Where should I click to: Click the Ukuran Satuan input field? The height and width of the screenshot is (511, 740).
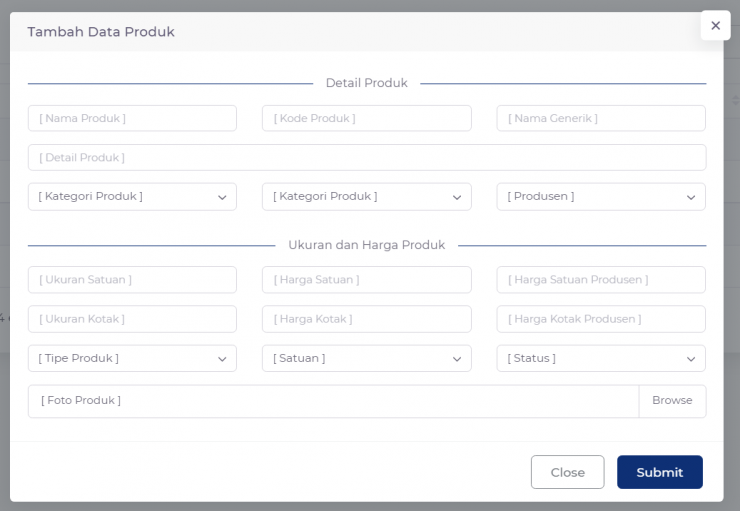point(132,280)
